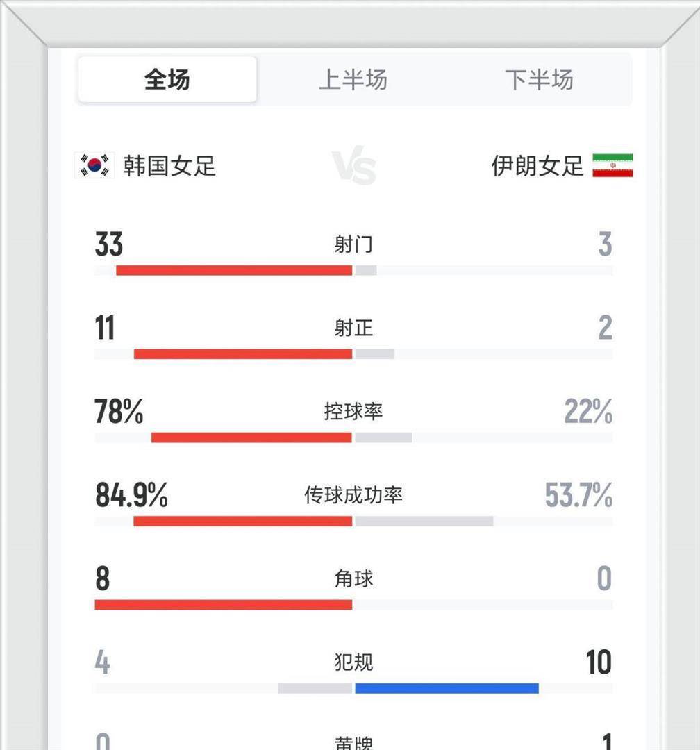This screenshot has height=750, width=700.
Task: Select the 全场 full match tab
Action: [x=167, y=80]
